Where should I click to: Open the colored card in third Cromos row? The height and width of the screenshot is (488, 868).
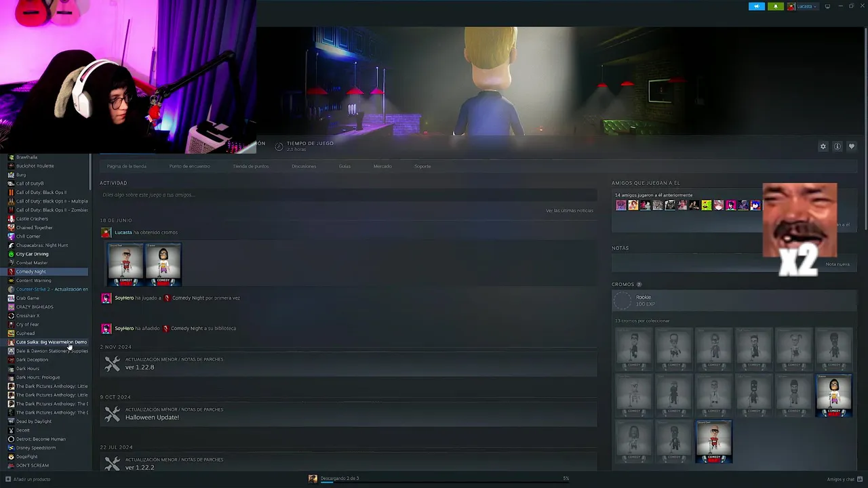tap(714, 441)
